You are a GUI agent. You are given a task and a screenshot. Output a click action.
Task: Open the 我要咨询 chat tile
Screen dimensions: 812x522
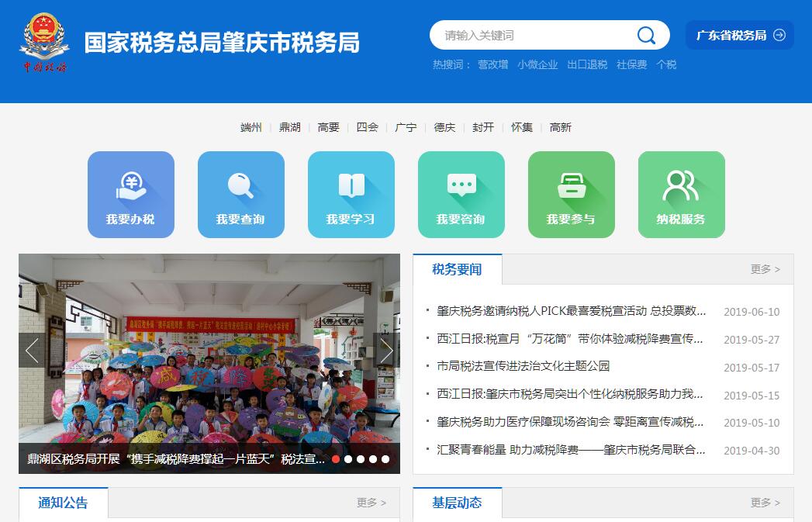[x=461, y=195]
